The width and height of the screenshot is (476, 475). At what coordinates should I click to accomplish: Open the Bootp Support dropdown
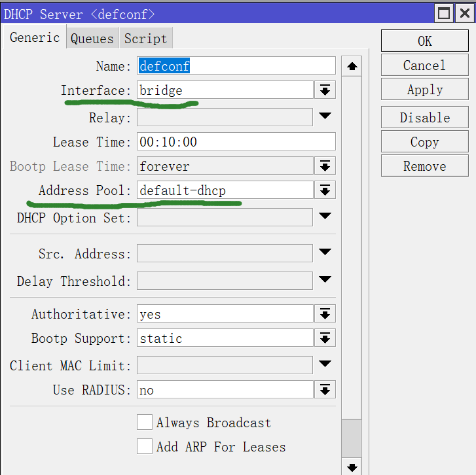click(x=325, y=339)
